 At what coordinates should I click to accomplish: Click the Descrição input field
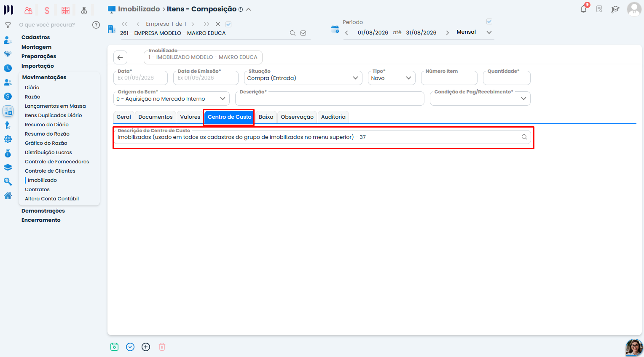[x=330, y=99]
